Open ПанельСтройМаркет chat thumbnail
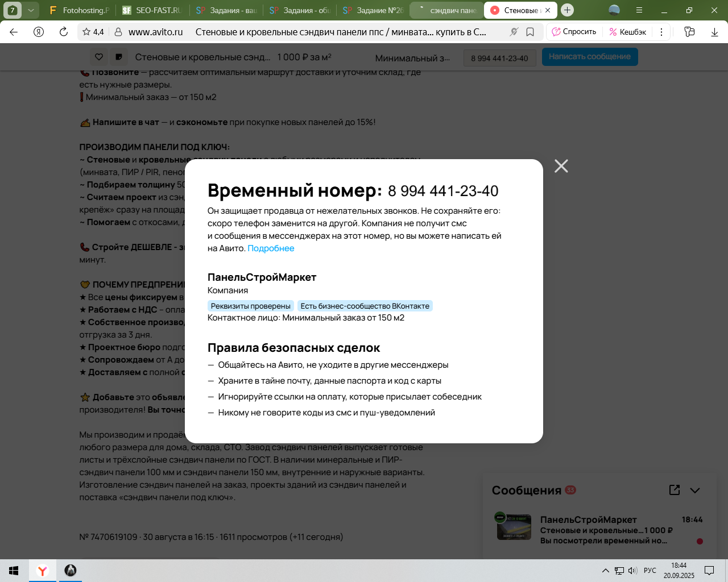Viewport: 728px width, 582px height. click(x=514, y=526)
